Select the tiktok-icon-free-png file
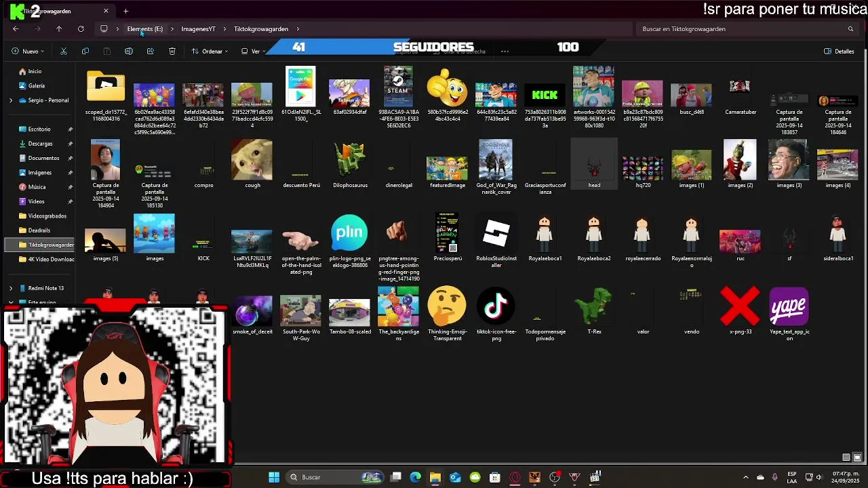Viewport: 868px width, 488px height. (x=496, y=314)
